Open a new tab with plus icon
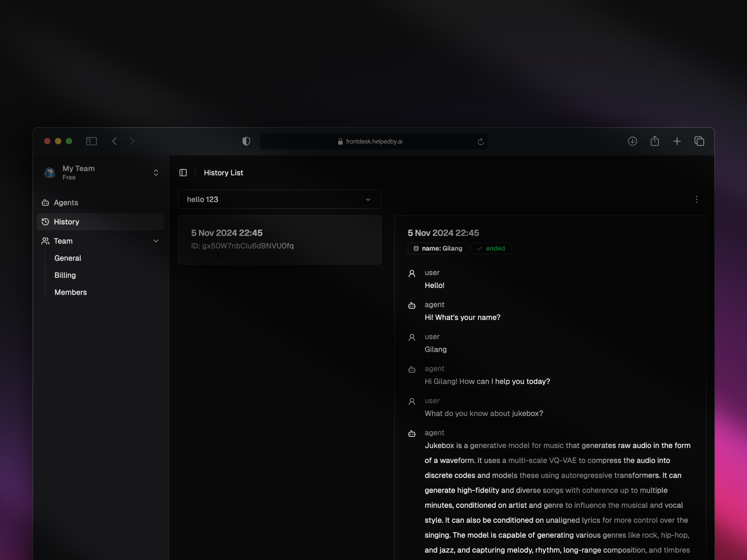 (677, 141)
